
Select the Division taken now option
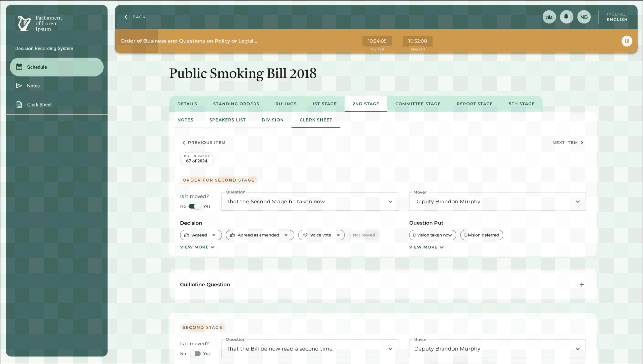pos(432,235)
